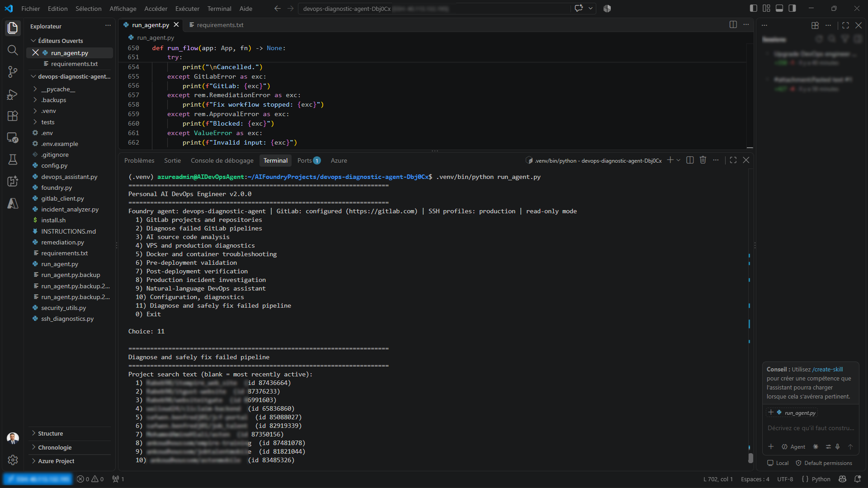The width and height of the screenshot is (868, 488).
Task: Expand the Azure Project section
Action: (x=56, y=461)
